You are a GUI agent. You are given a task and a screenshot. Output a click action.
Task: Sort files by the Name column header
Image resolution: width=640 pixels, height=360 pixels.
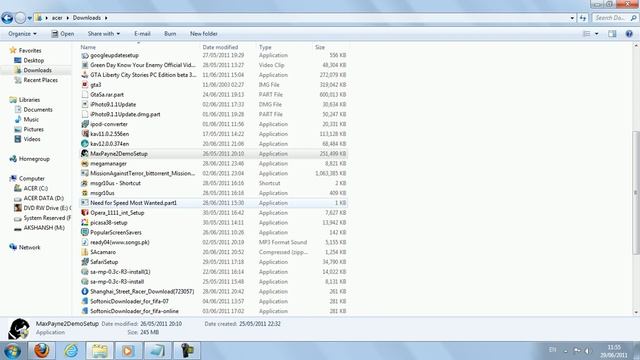pyautogui.click(x=88, y=47)
